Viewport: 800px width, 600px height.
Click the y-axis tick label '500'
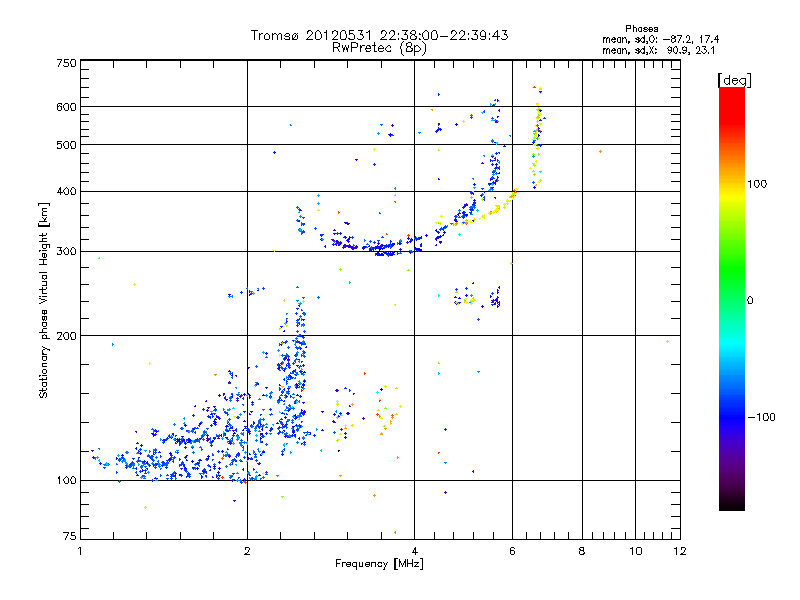pyautogui.click(x=67, y=145)
